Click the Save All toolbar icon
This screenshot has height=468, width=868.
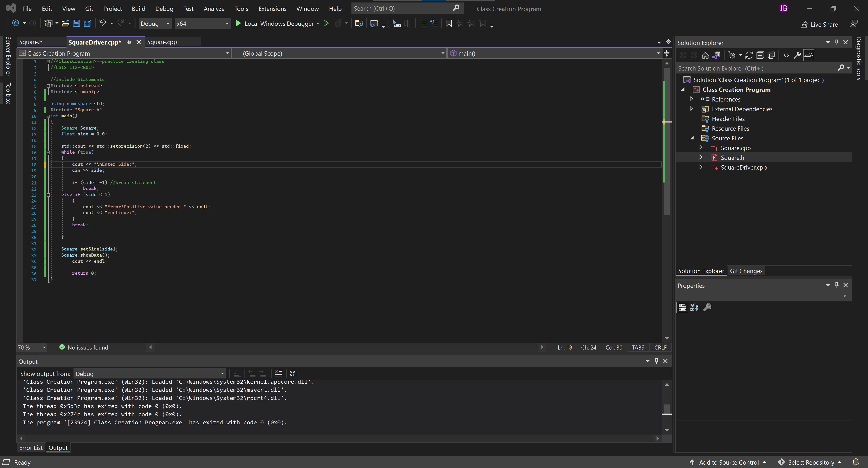click(87, 24)
